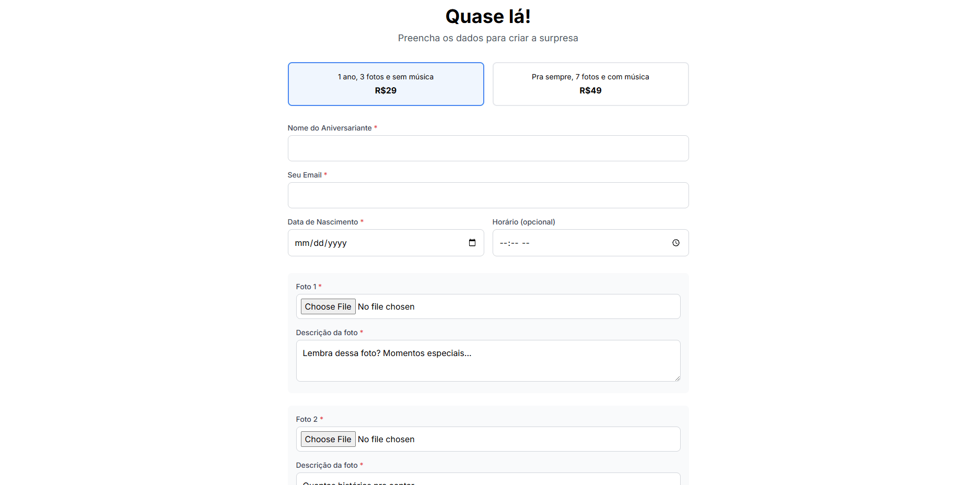This screenshot has height=485, width=980.
Task: Click the Data de Nascimento label
Action: (322, 222)
